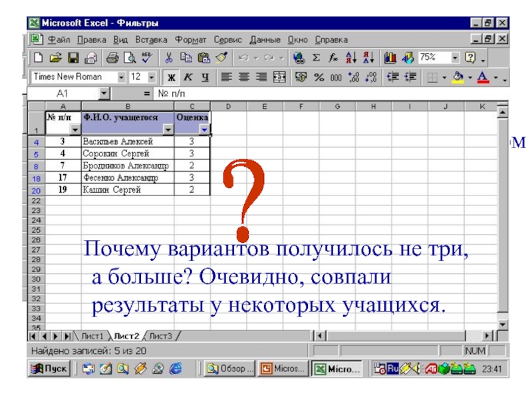Open the Правка menu
The width and height of the screenshot is (532, 399).
click(92, 40)
